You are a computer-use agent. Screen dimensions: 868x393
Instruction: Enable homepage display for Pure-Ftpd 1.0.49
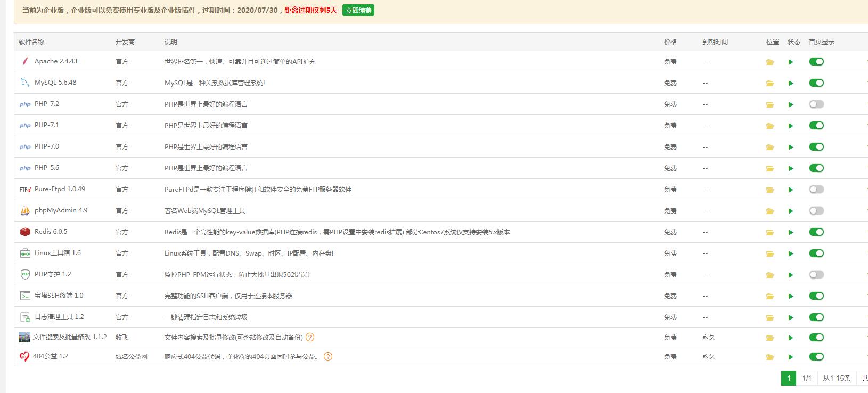point(816,189)
